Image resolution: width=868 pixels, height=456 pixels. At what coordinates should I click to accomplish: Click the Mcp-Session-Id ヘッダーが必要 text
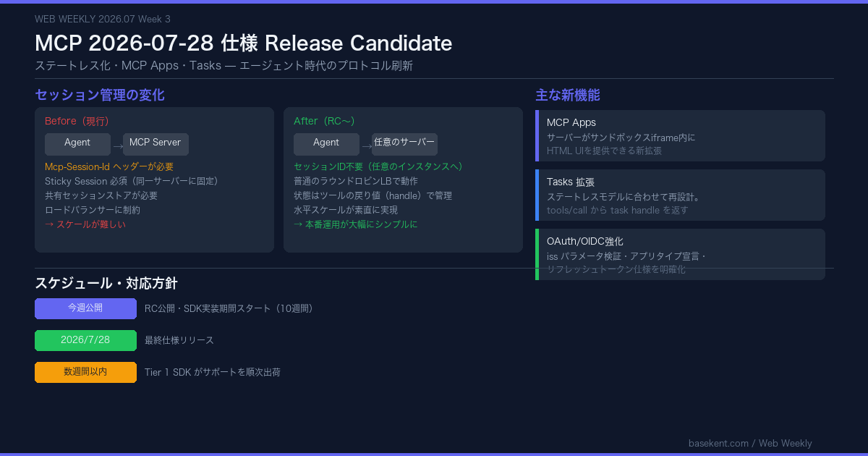(109, 166)
